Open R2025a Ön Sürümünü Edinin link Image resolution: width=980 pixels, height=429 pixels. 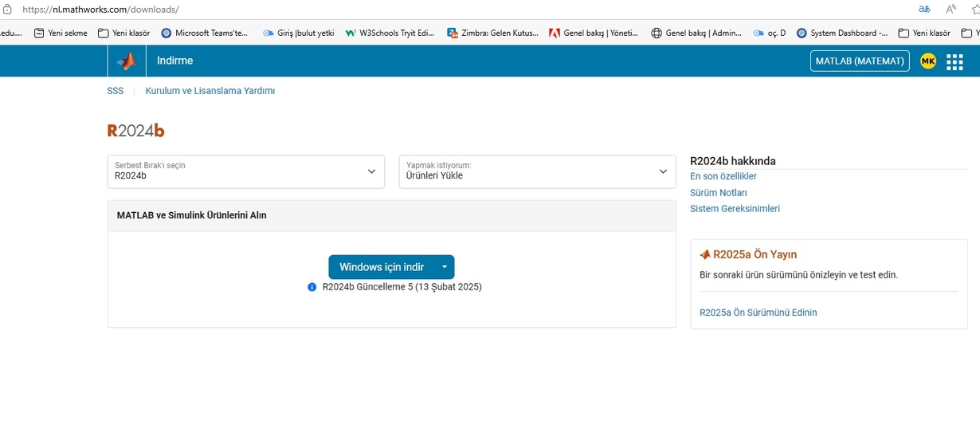click(x=759, y=313)
